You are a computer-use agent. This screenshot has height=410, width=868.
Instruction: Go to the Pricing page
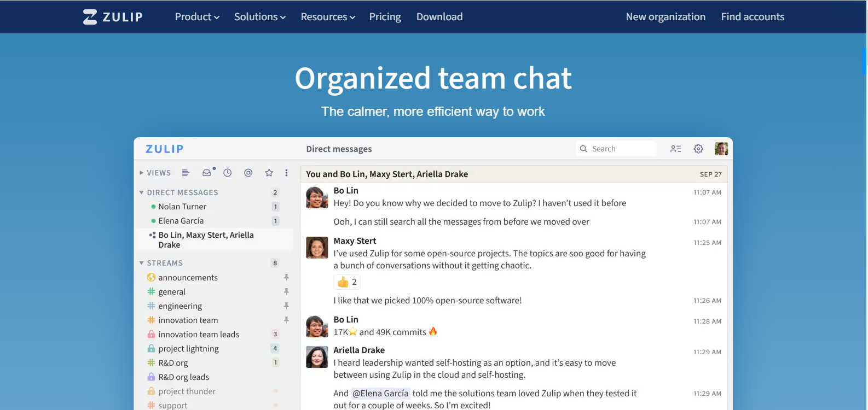[385, 17]
